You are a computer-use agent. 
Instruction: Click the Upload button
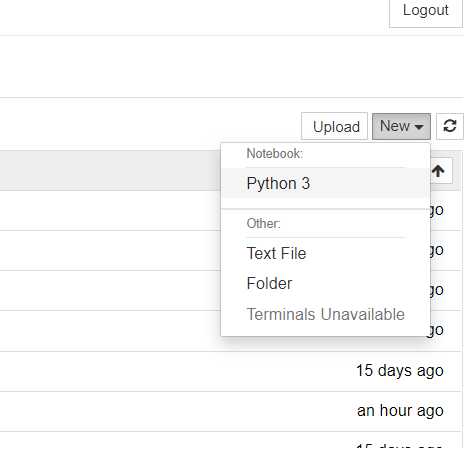pos(334,126)
